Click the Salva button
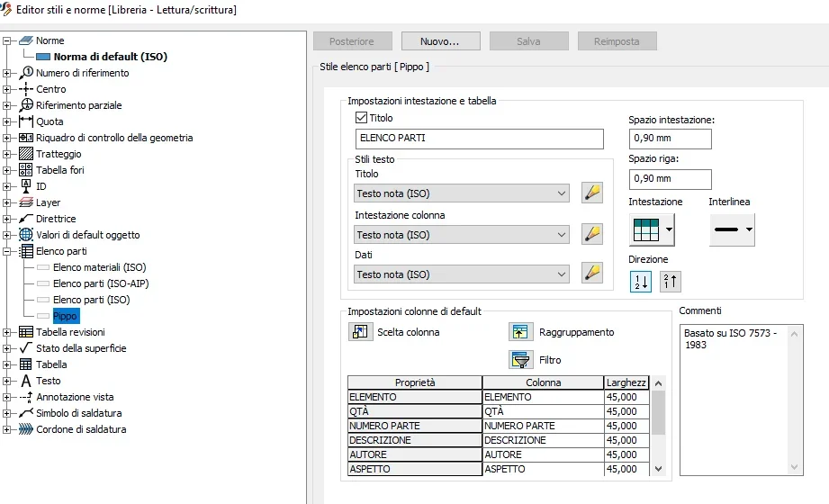This screenshot has width=829, height=504. [x=529, y=41]
